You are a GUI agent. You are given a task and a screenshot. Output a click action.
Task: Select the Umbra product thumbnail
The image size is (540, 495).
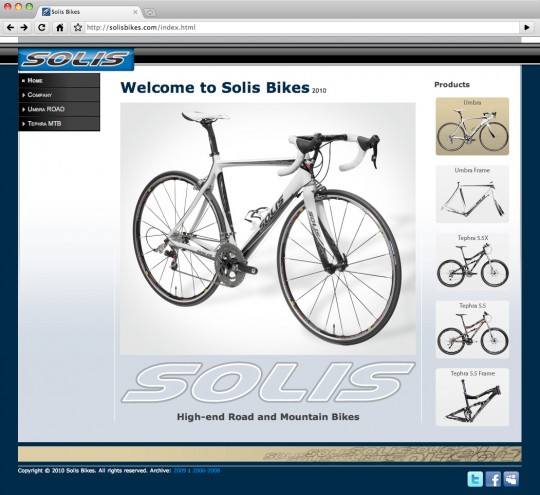click(x=472, y=126)
